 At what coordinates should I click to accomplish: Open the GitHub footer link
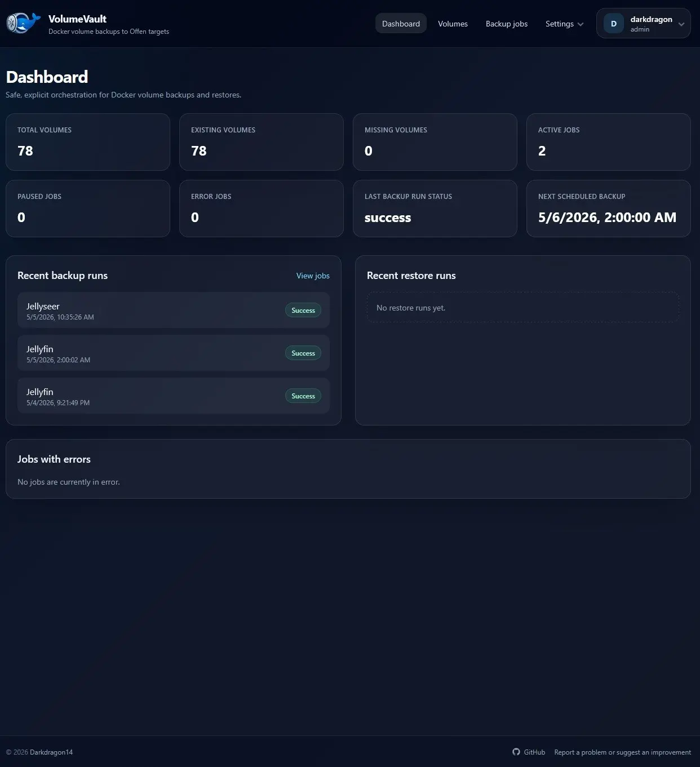pyautogui.click(x=529, y=752)
